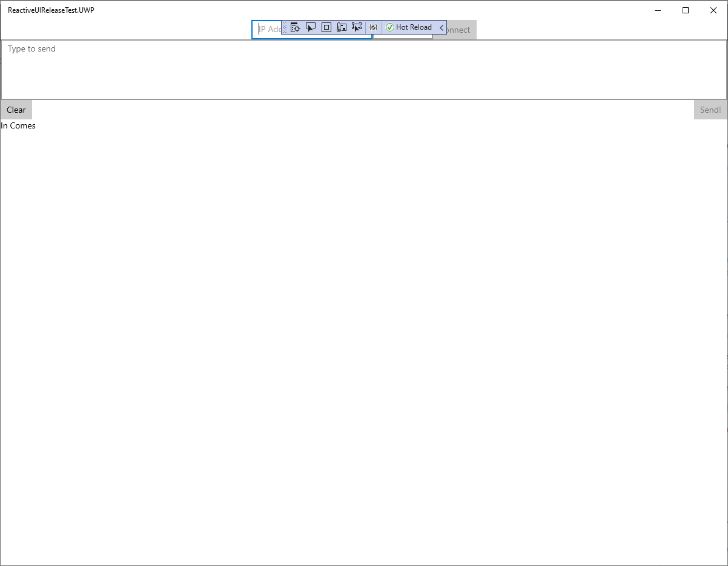Click the binding failures braces icon
Screen dimensions: 728x566
coord(374,27)
